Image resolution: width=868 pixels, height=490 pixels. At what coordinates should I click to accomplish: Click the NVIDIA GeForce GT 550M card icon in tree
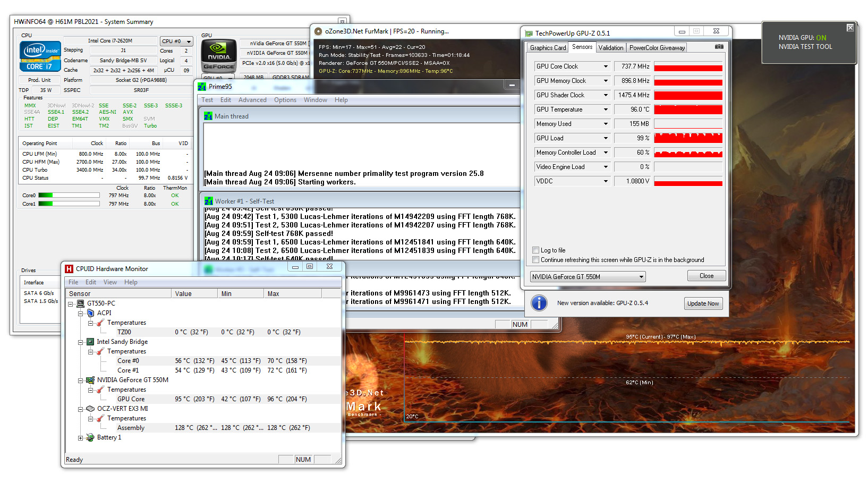(90, 380)
